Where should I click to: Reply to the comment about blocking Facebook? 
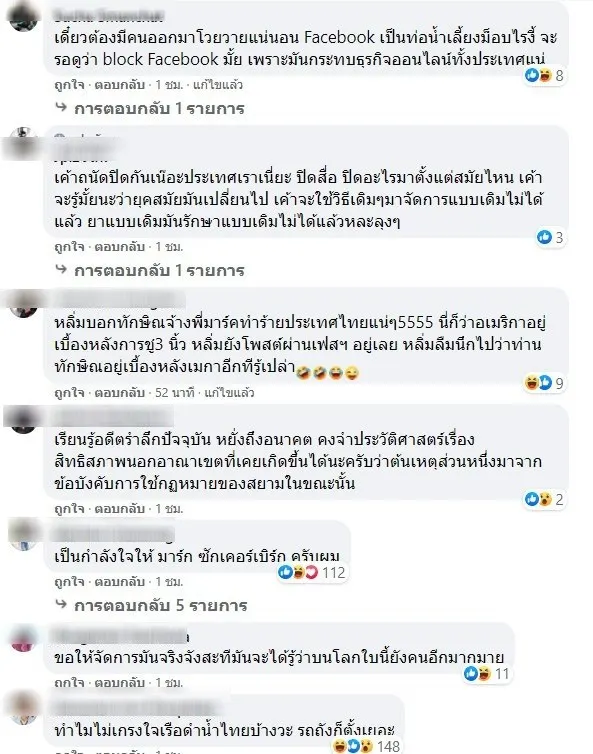(119, 85)
